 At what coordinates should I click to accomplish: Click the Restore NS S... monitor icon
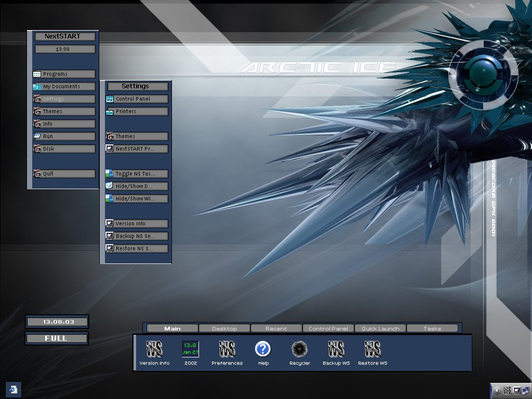pyautogui.click(x=110, y=248)
